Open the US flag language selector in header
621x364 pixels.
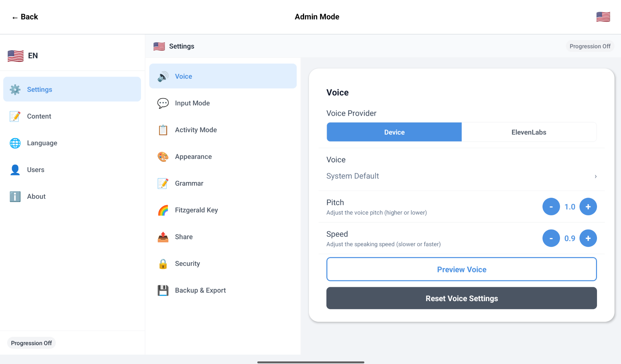point(603,17)
